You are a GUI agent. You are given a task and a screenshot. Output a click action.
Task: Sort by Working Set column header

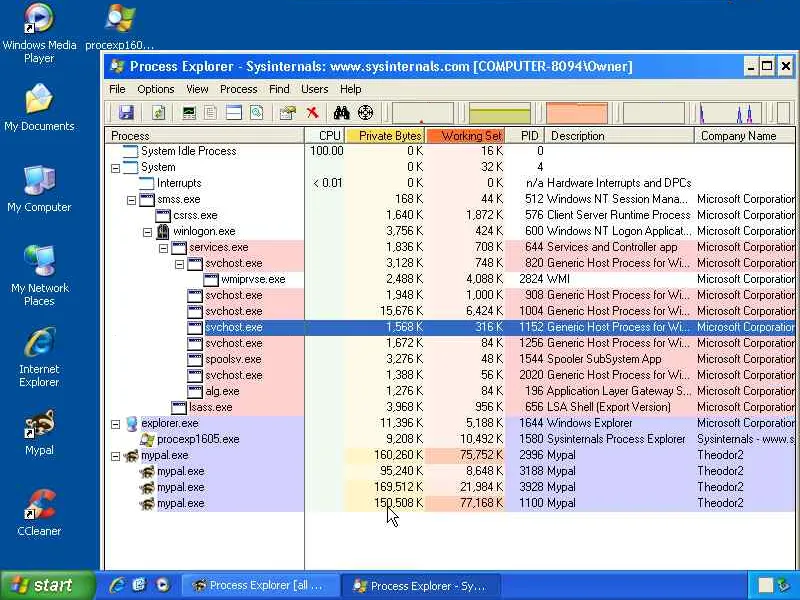pos(465,136)
